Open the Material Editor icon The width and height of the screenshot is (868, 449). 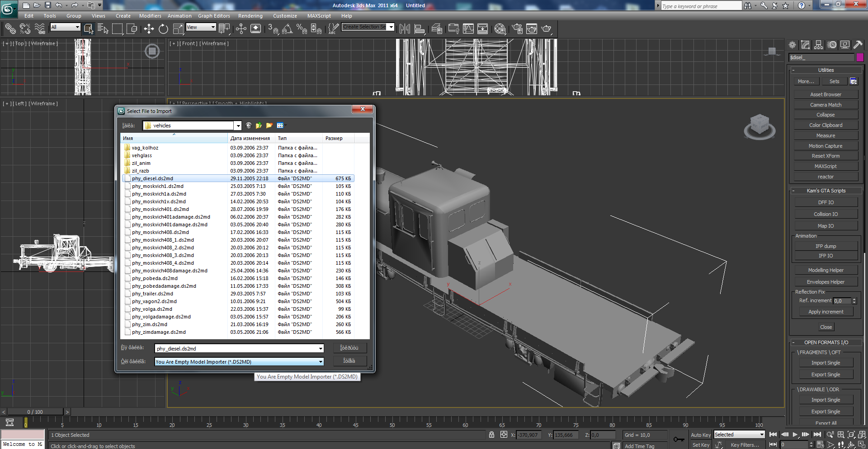pyautogui.click(x=500, y=29)
